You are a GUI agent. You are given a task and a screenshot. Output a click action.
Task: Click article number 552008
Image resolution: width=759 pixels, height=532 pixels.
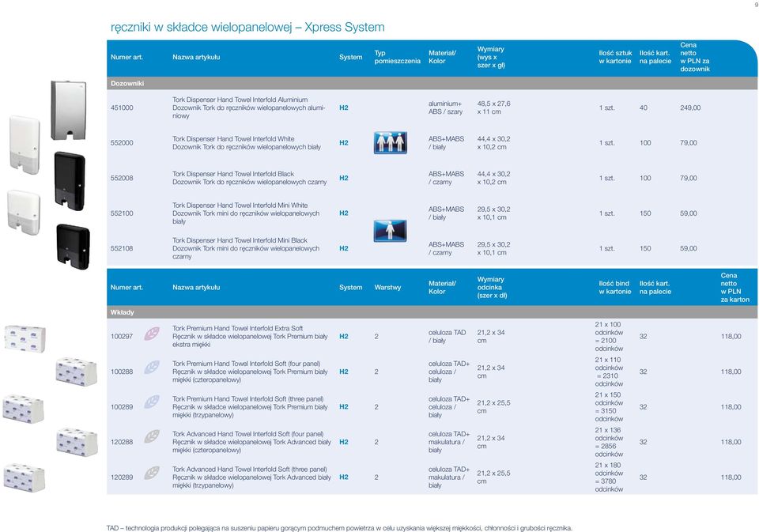[x=122, y=178]
